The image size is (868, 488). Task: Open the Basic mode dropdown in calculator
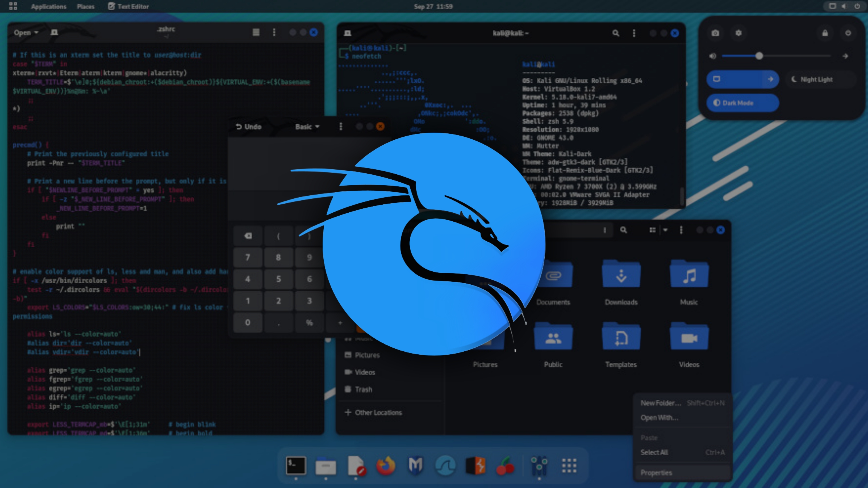click(x=307, y=127)
